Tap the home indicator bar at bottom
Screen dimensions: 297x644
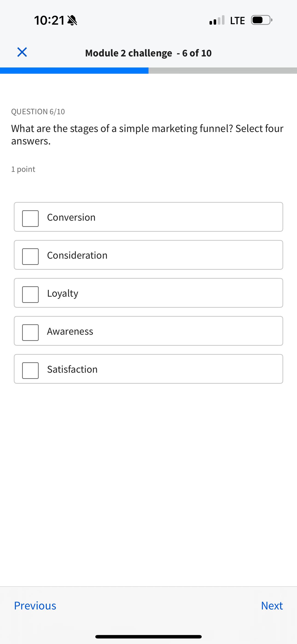(148, 636)
